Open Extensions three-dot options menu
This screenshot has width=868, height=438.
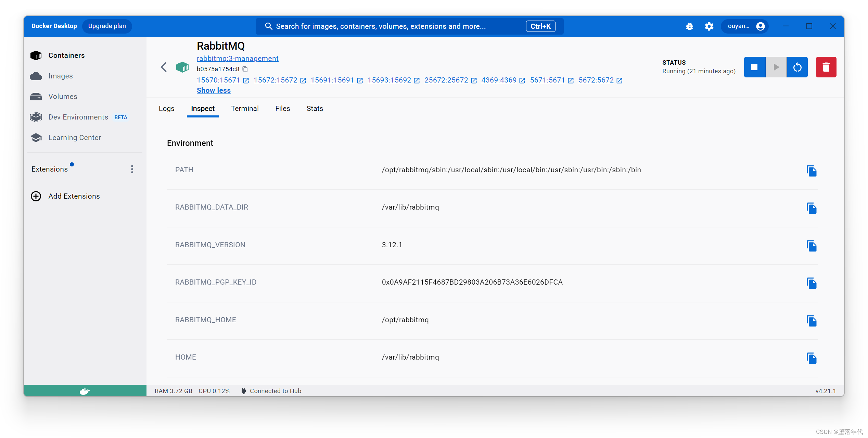click(x=132, y=169)
